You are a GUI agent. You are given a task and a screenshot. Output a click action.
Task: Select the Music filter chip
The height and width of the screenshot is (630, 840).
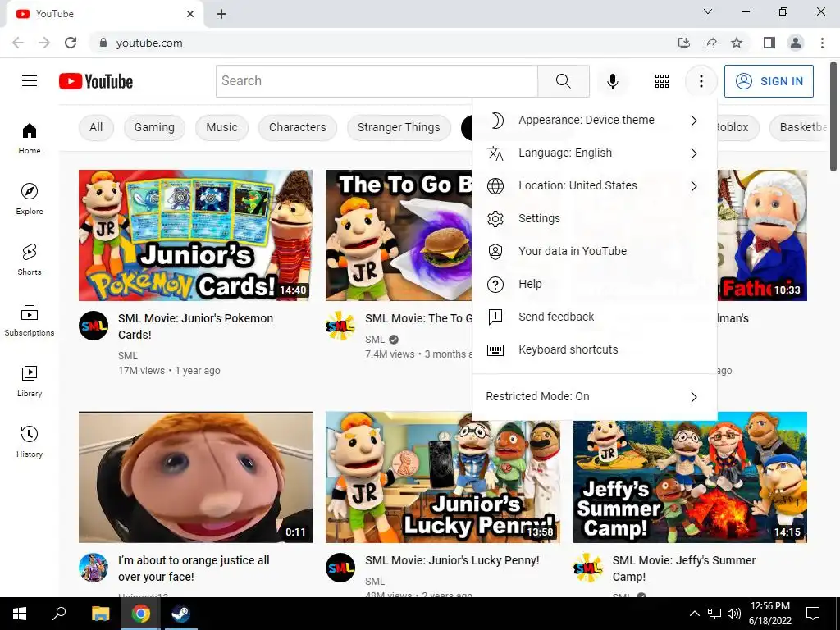point(221,127)
